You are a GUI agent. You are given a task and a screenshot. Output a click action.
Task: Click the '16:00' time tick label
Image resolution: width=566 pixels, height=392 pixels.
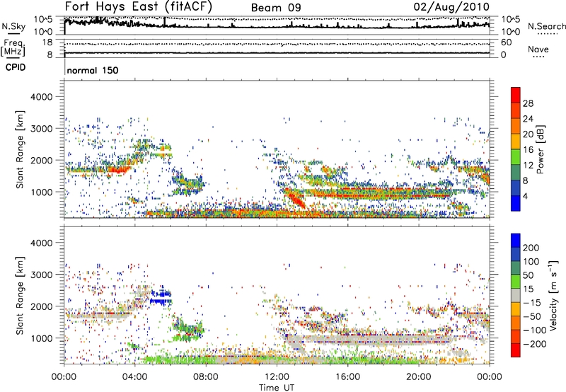(347, 377)
